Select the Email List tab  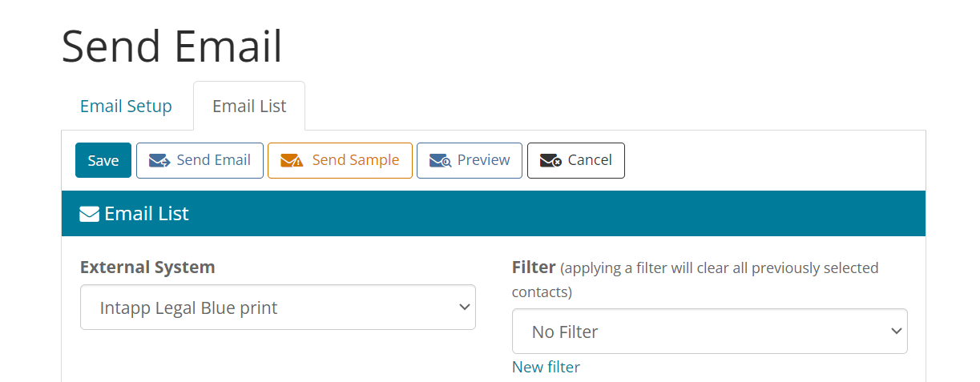249,106
